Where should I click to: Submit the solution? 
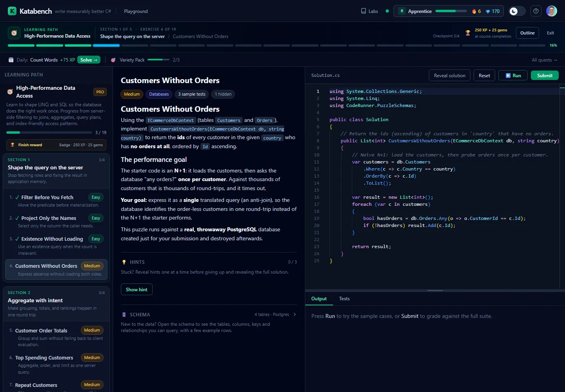coord(545,76)
